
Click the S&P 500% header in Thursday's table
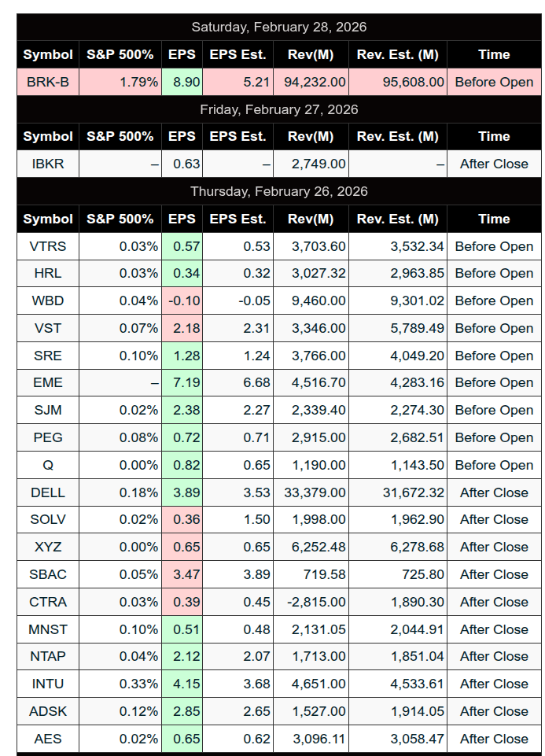pos(120,219)
